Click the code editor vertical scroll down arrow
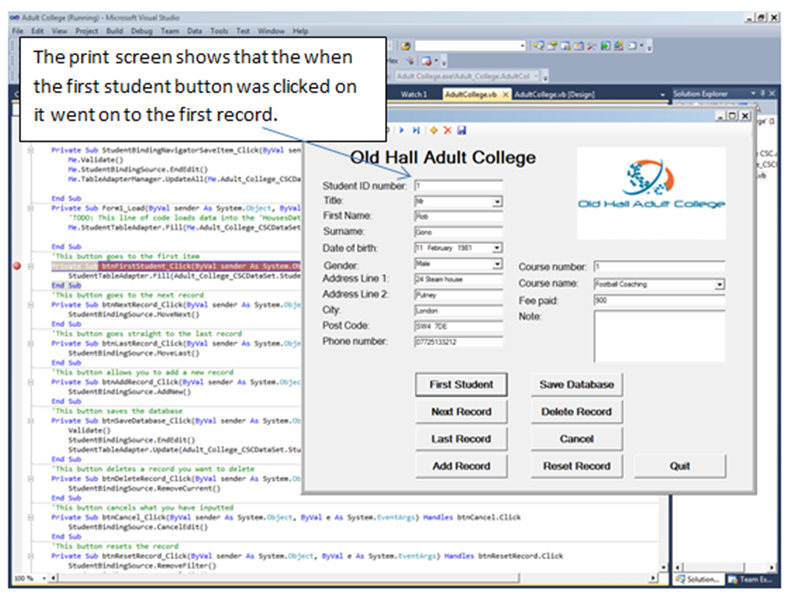Viewport: 786px width, 598px height. (x=664, y=567)
